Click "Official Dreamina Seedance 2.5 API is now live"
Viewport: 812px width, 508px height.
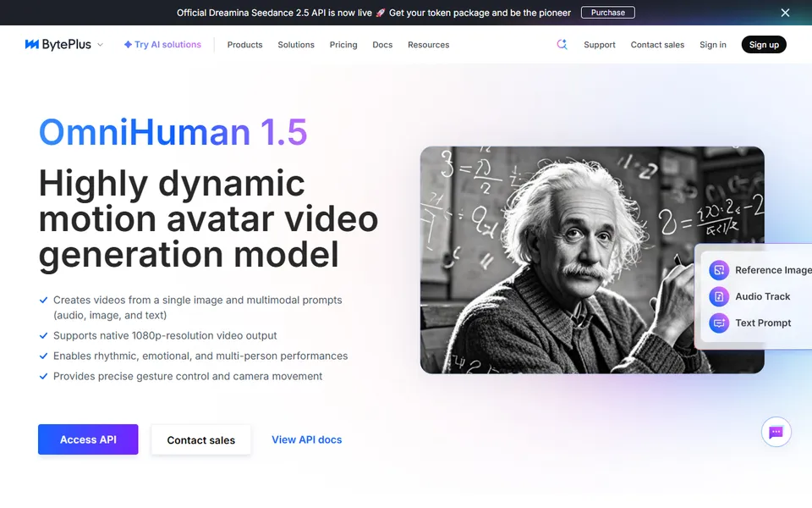274,13
